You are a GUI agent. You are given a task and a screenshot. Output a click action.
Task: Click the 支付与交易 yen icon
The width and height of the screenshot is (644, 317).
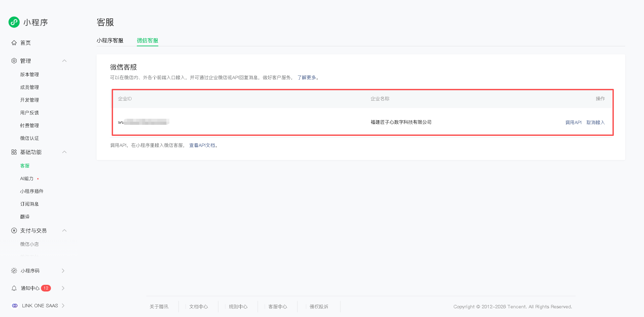(14, 230)
